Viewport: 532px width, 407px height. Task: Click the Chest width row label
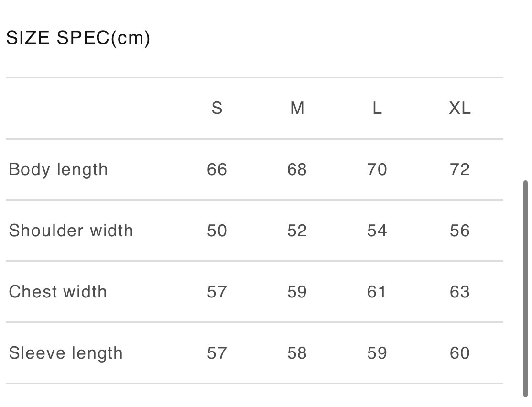click(58, 292)
